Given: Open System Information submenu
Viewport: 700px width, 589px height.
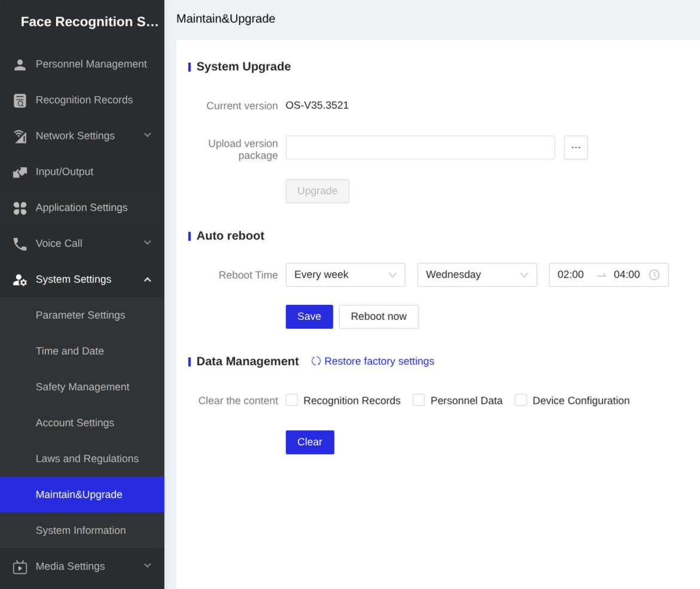Looking at the screenshot, I should (x=82, y=530).
